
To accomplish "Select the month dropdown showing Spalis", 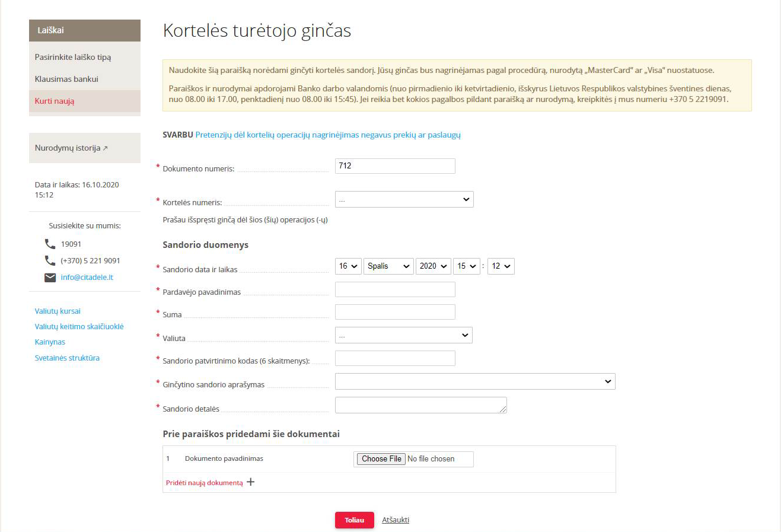I will tap(388, 266).
